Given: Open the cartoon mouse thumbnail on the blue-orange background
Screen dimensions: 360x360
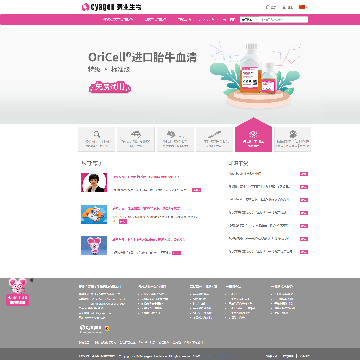Looking at the screenshot, I should pos(94,214).
